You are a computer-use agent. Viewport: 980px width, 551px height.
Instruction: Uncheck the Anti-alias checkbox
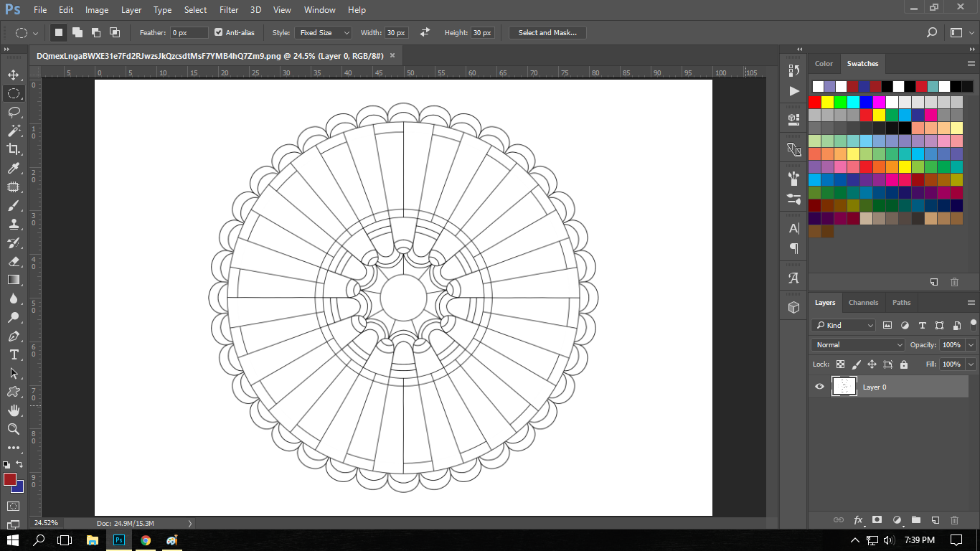(219, 32)
